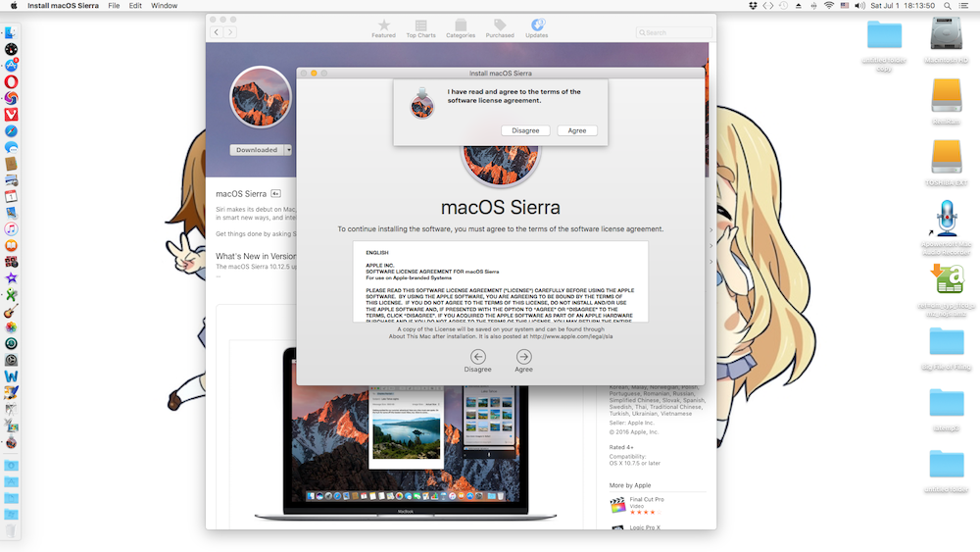The width and height of the screenshot is (980, 552).
Task: Open the Macintosh HD desktop drive
Action: click(946, 36)
